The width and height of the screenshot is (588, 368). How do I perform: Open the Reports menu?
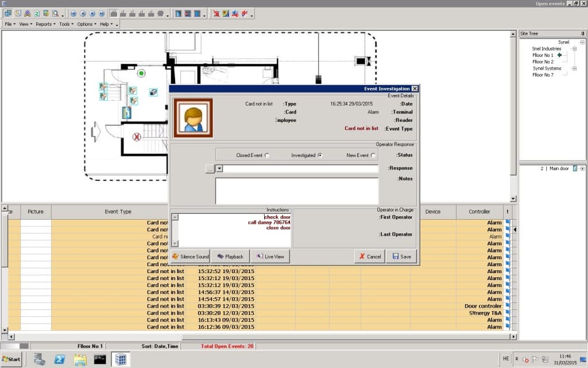click(44, 24)
